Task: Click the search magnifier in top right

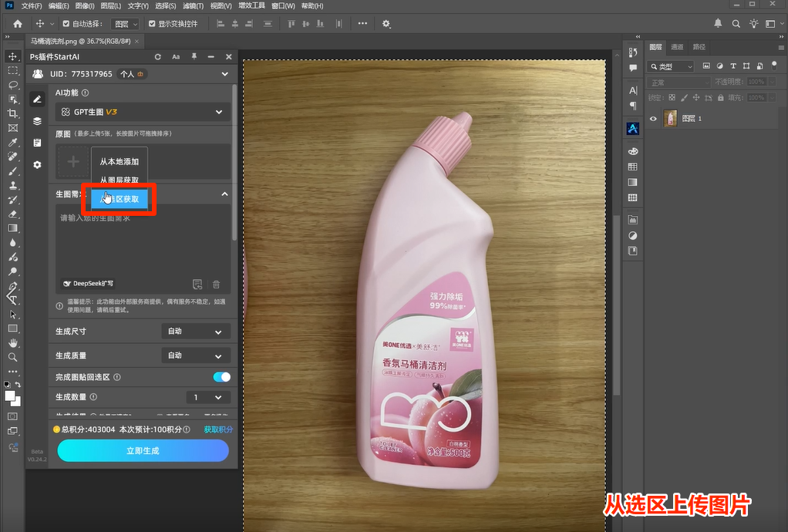Action: (736, 24)
